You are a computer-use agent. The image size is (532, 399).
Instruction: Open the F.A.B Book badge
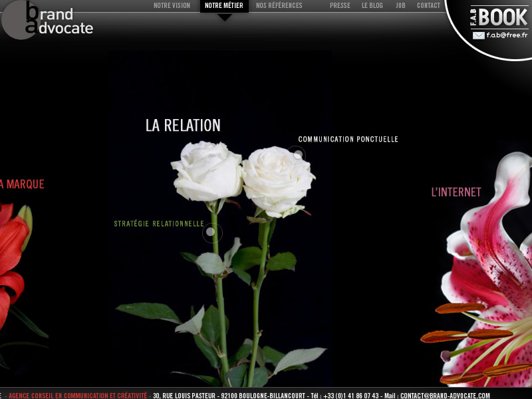(499, 17)
